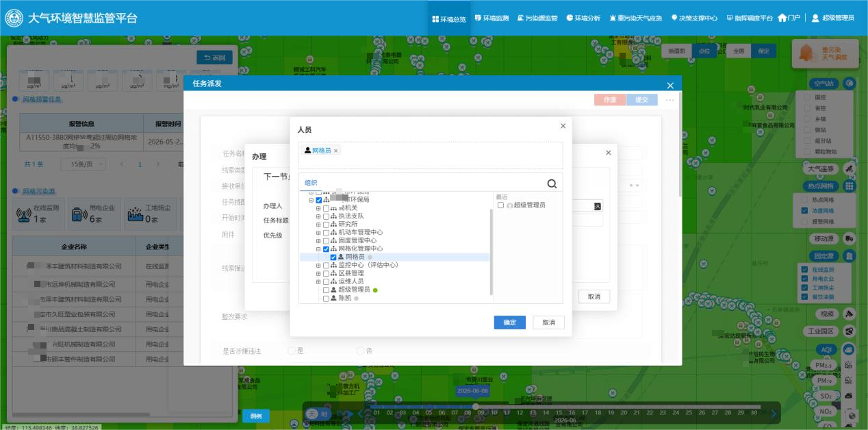Screen dimensions: 868x430
Task: Open the 污染源监管 menu
Action: (537, 18)
